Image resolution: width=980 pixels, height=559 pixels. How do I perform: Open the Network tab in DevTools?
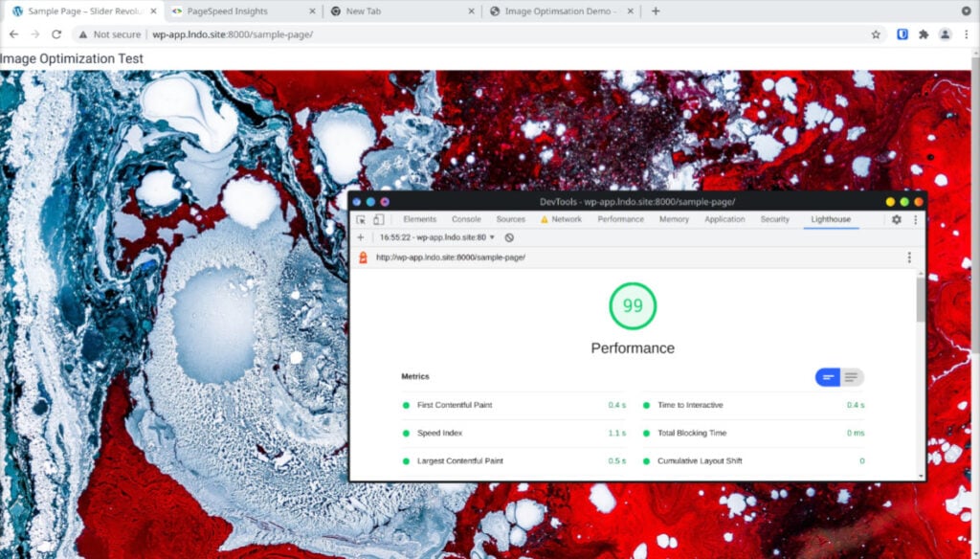coord(561,219)
